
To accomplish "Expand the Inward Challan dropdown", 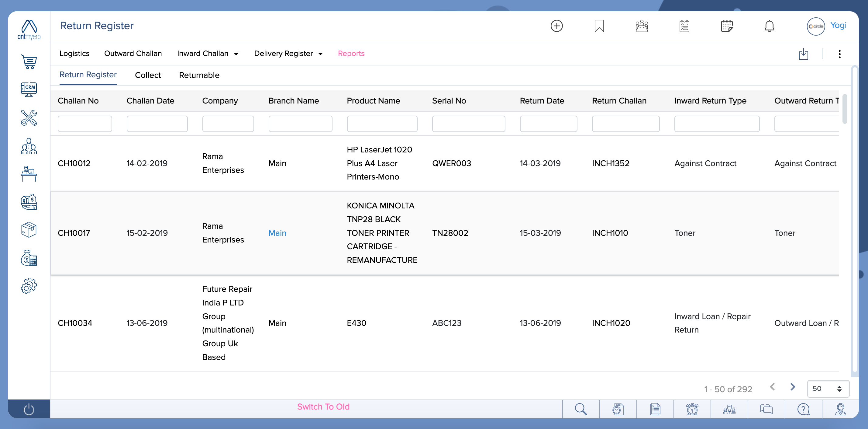I will 208,54.
